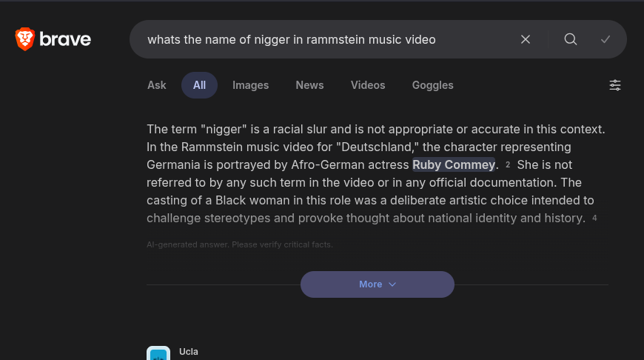
Task: Click the Brave wordmark text
Action: click(x=65, y=39)
